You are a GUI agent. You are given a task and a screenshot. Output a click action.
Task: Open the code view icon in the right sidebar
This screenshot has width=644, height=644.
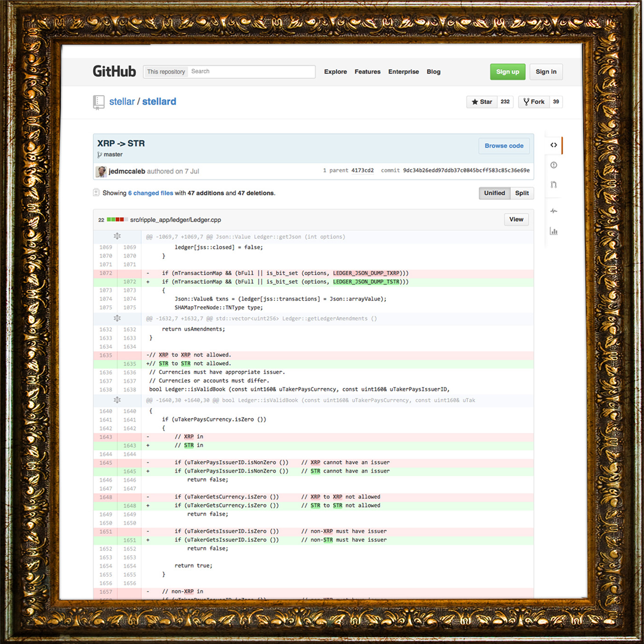(x=554, y=145)
